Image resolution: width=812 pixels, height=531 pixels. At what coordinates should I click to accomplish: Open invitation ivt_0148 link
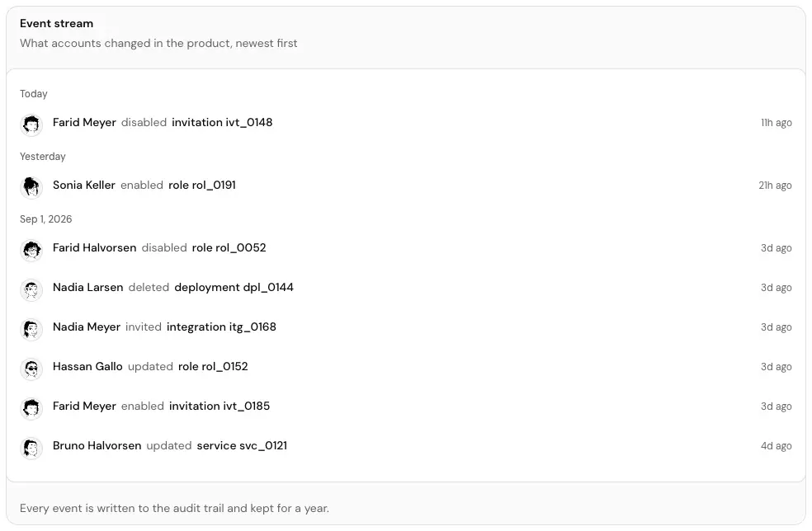pos(222,123)
